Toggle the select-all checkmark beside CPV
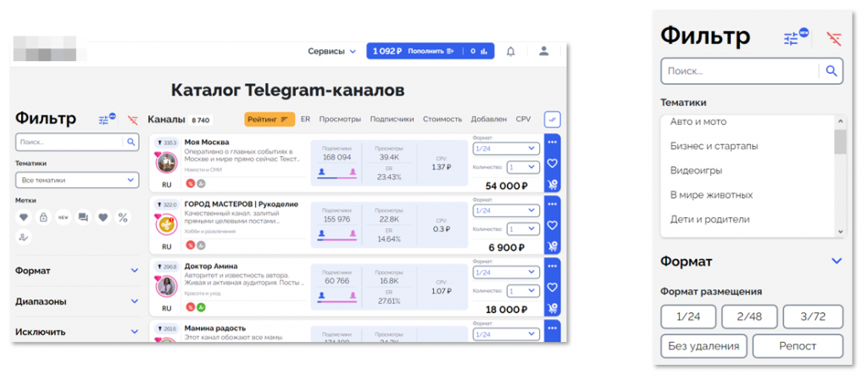Viewport: 868px width, 375px height. click(552, 119)
